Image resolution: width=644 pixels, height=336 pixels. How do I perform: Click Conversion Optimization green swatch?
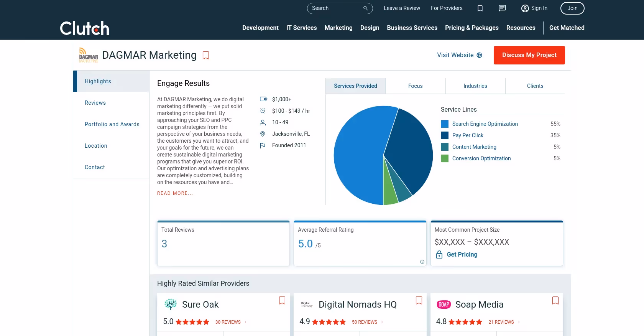pyautogui.click(x=445, y=158)
